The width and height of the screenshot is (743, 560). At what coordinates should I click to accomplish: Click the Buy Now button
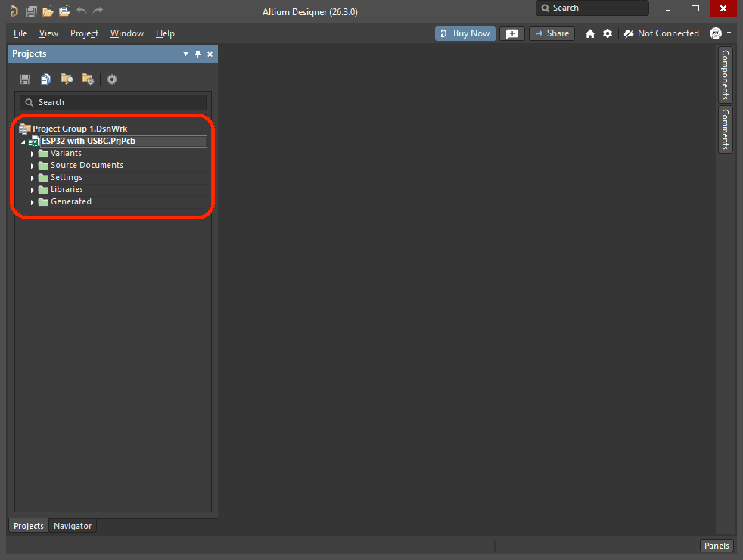point(465,33)
